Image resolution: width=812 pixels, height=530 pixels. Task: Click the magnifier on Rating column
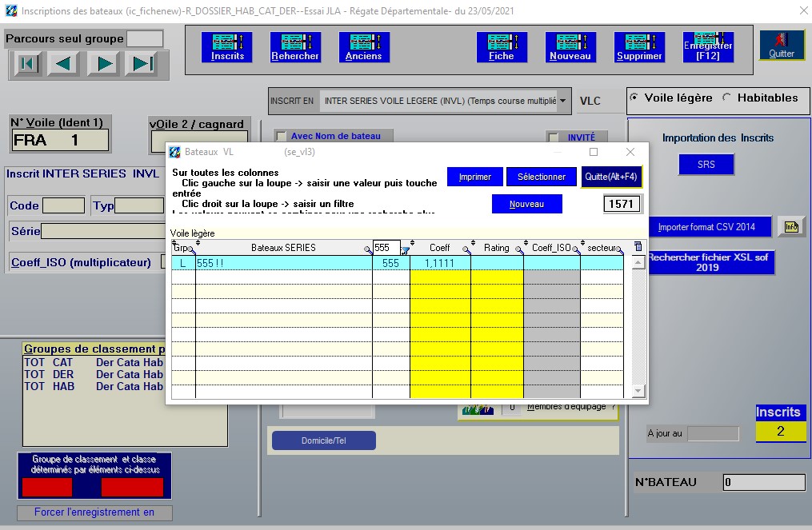coord(519,250)
